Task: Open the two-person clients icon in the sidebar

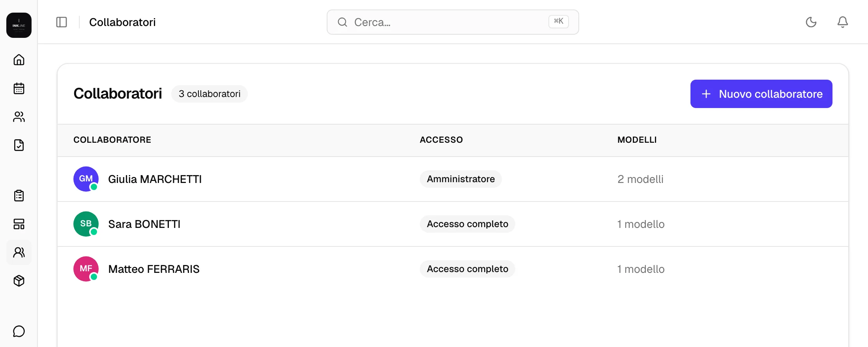Action: click(x=19, y=117)
